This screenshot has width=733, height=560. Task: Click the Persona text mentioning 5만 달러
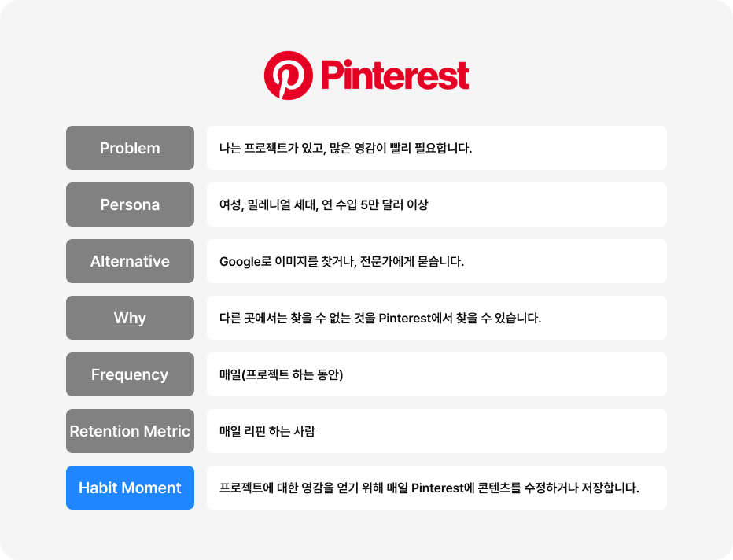(323, 204)
